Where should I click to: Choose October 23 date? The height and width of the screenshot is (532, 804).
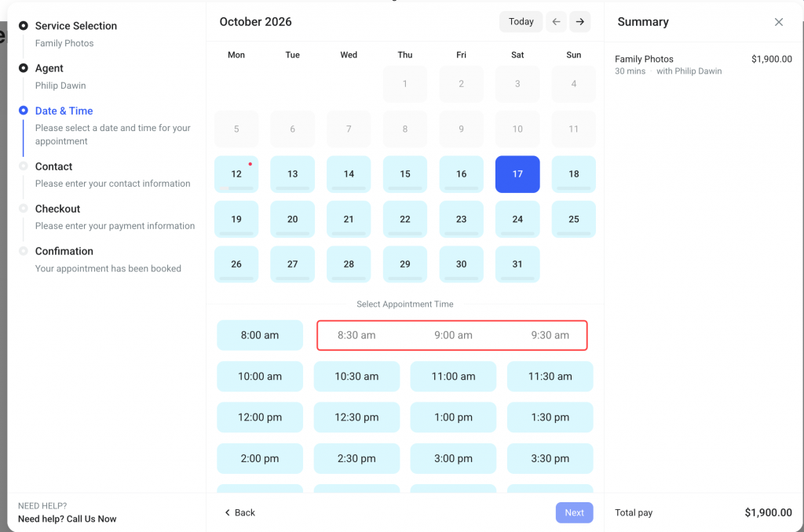(x=462, y=220)
